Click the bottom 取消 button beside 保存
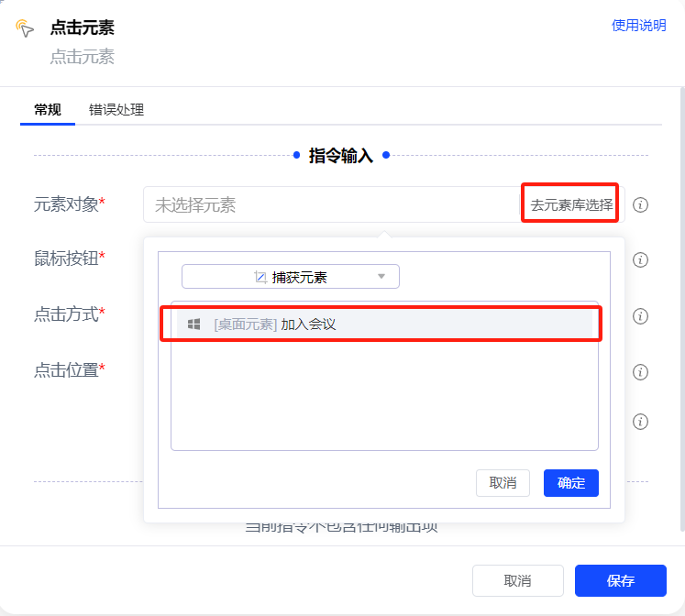Screen dimensions: 685x616 (517, 581)
